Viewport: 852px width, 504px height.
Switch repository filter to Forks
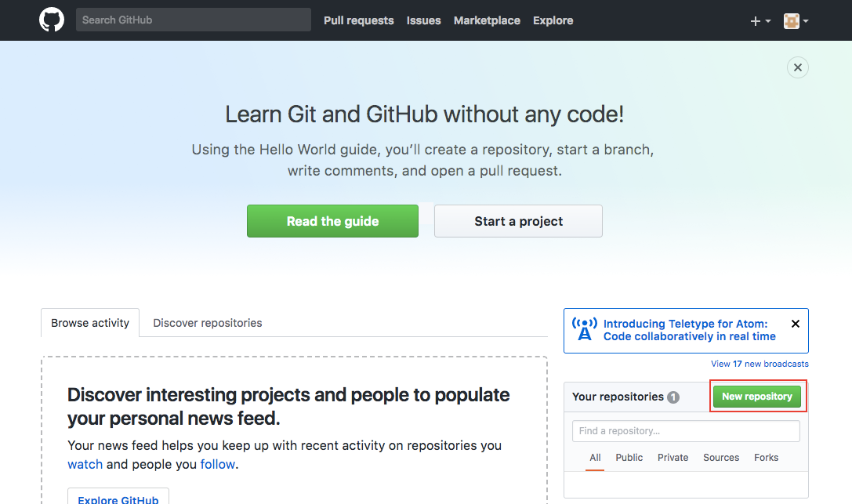click(x=766, y=457)
